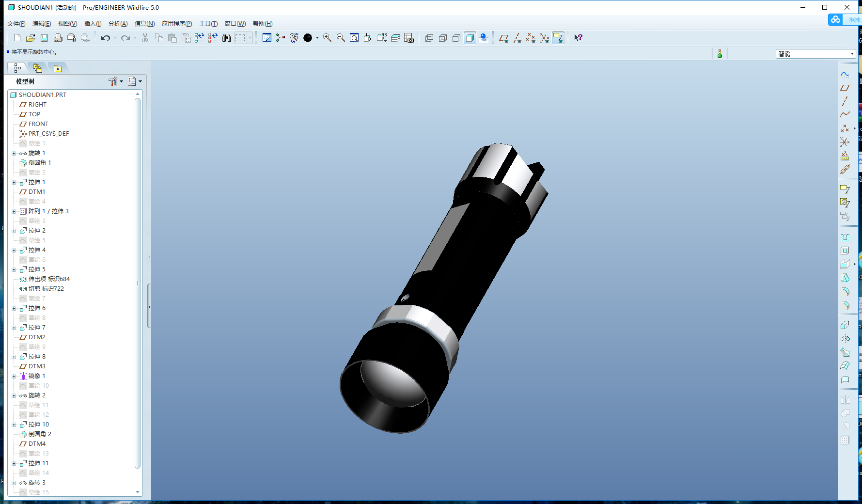Toggle datum planes display on or off
Image resolution: width=862 pixels, height=504 pixels.
(x=503, y=38)
